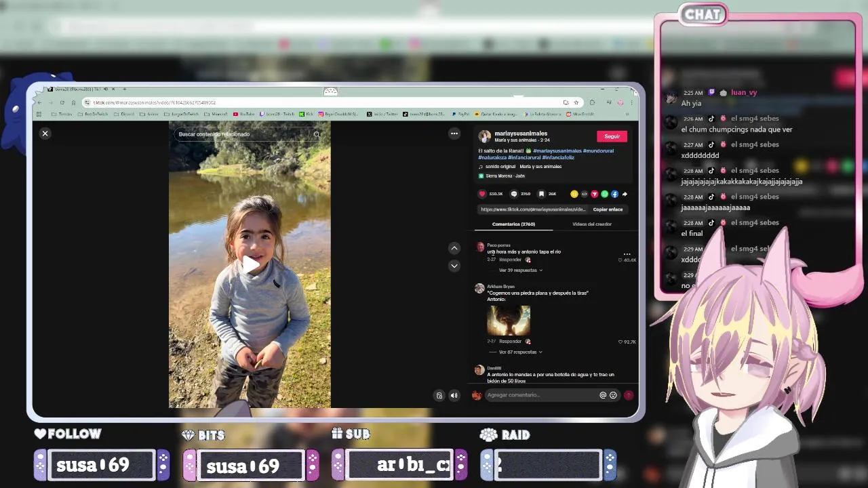Share video to WhatsApp
This screenshot has width=868, height=488.
coord(605,194)
